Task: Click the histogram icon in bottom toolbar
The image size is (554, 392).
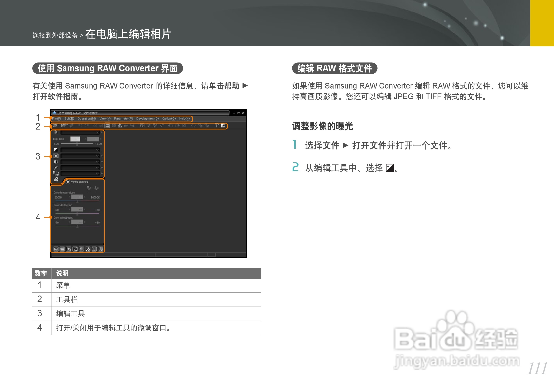Action: pos(56,249)
